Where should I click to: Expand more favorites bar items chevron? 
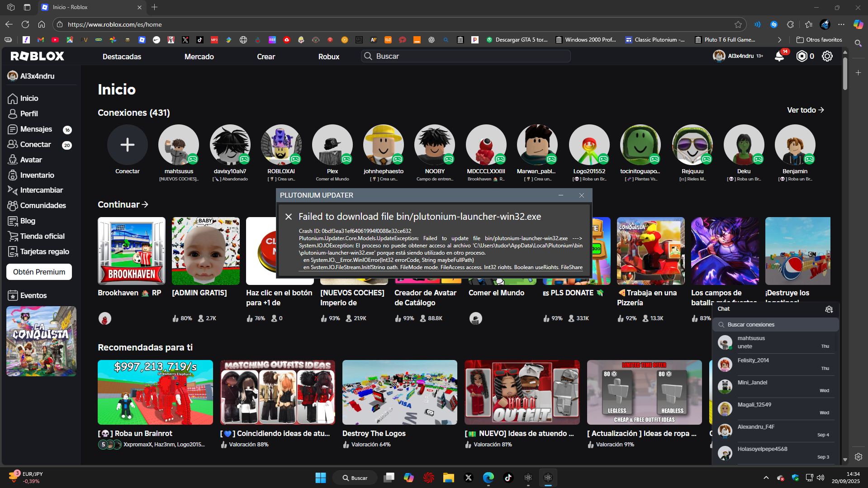779,40
